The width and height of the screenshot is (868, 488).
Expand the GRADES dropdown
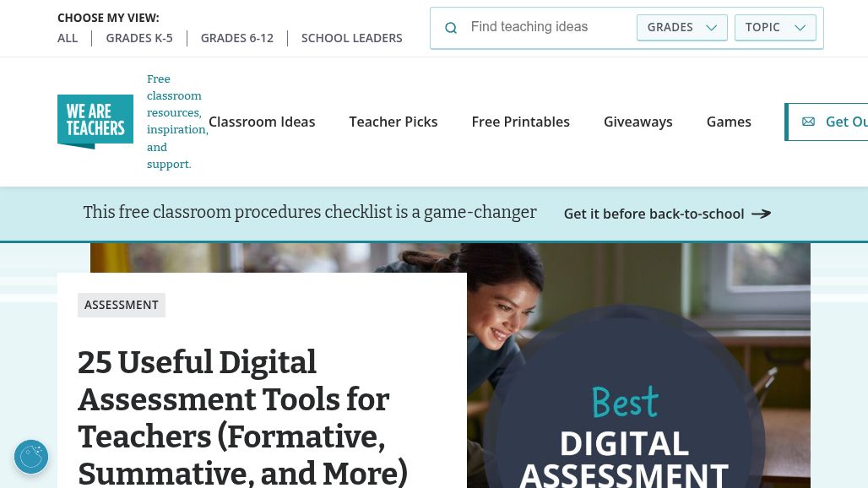click(x=682, y=28)
